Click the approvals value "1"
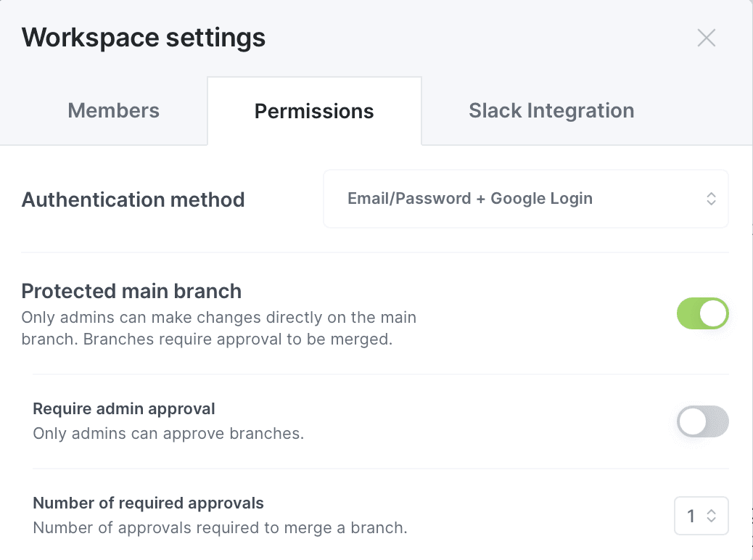The height and width of the screenshot is (560, 753). pyautogui.click(x=691, y=516)
